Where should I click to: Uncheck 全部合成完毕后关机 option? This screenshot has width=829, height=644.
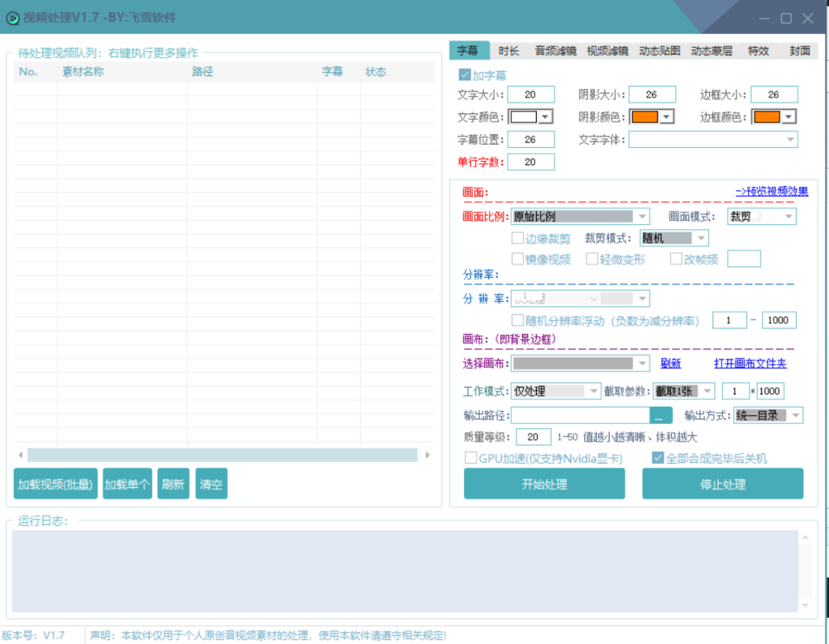coord(658,459)
